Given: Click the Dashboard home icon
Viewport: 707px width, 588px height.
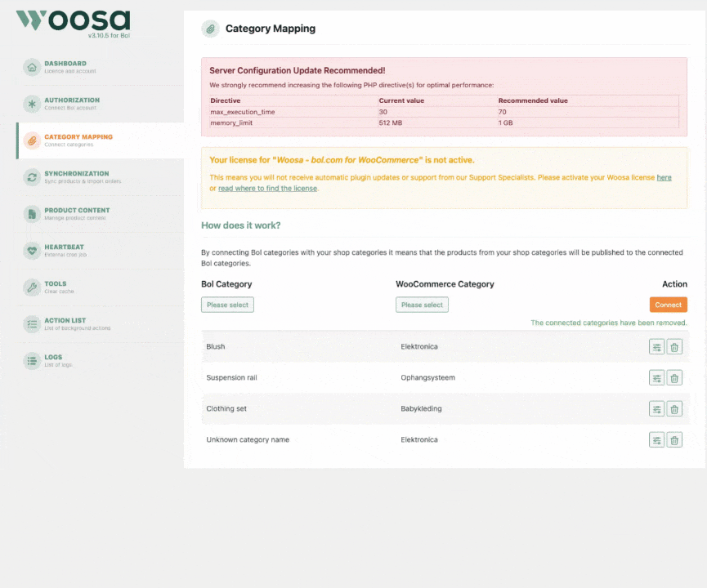Looking at the screenshot, I should [x=32, y=67].
